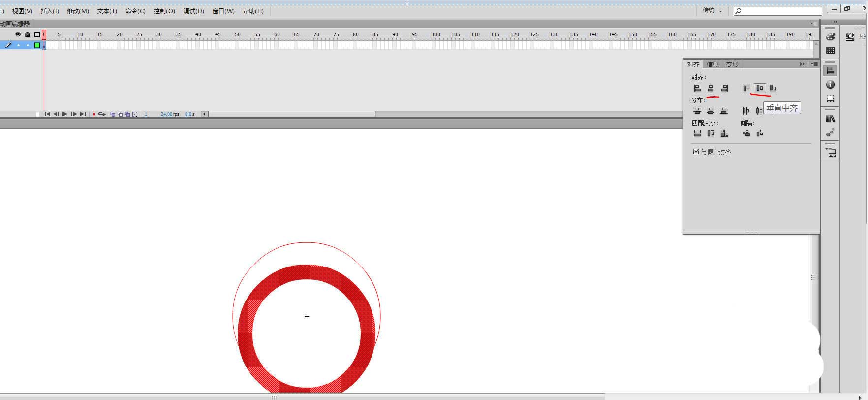Open the Properties panel icon

click(850, 36)
